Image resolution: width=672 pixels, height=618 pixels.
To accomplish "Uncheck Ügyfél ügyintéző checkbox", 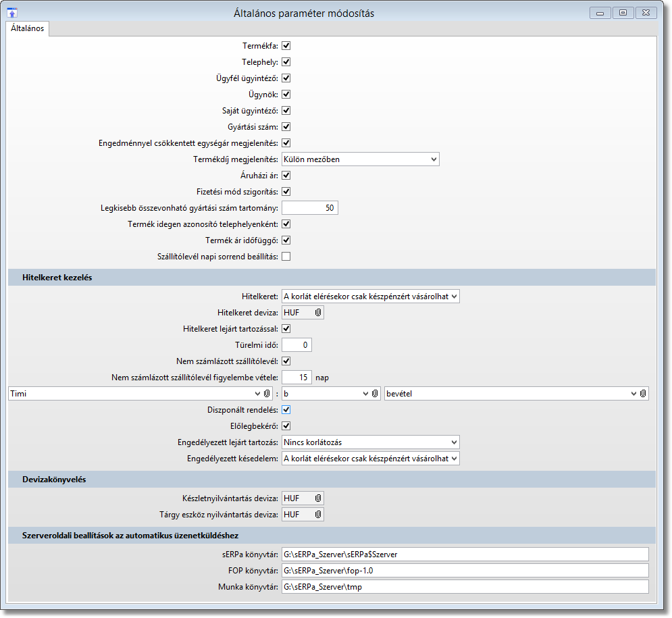I will [286, 78].
